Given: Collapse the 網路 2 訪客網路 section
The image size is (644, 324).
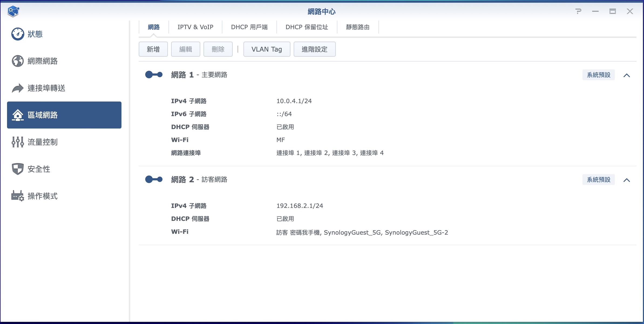Looking at the screenshot, I should point(626,180).
